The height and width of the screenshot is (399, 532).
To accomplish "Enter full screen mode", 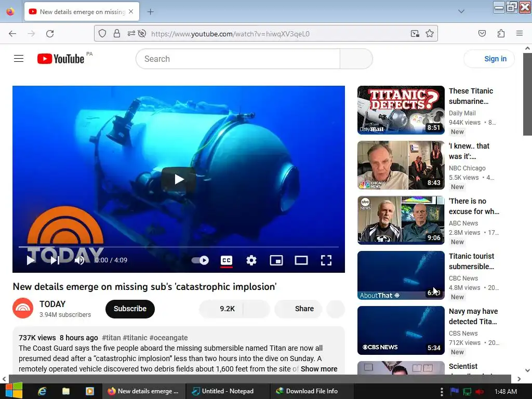I will pos(326,260).
